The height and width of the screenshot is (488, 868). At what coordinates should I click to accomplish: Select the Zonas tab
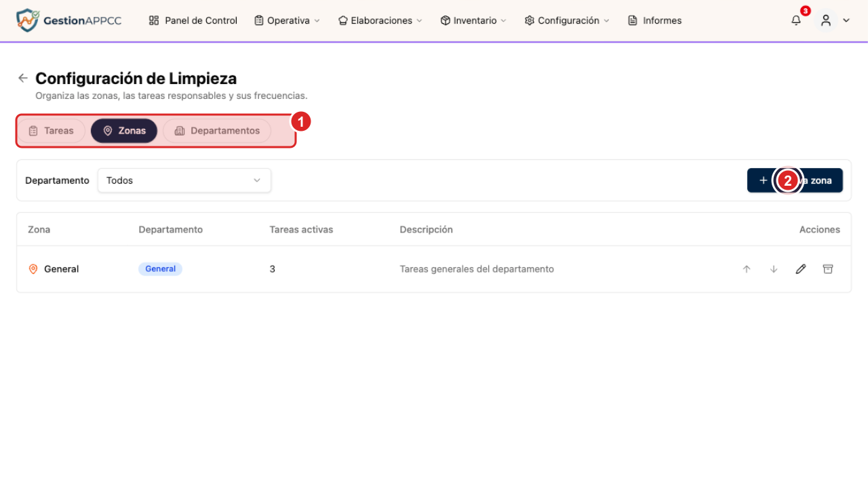point(124,131)
